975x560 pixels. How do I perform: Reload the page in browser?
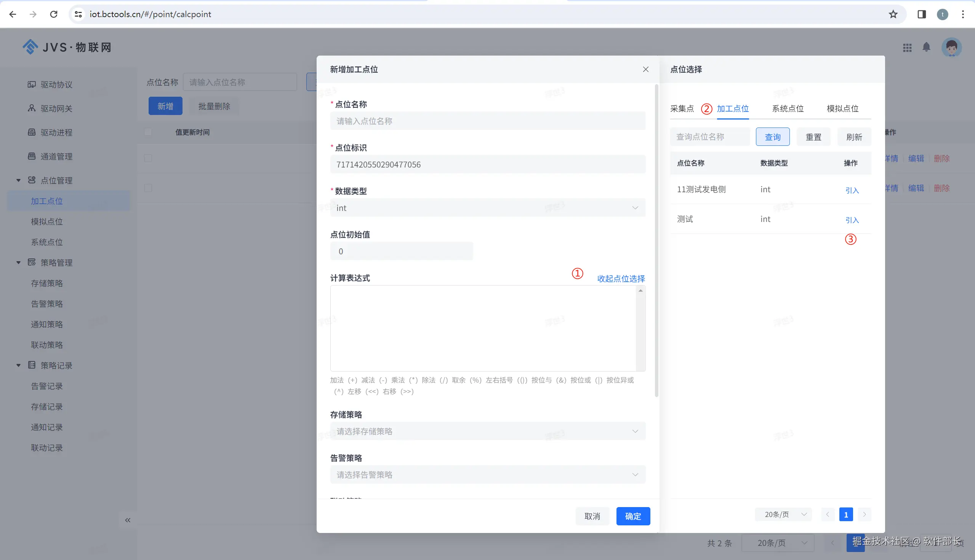pyautogui.click(x=54, y=14)
